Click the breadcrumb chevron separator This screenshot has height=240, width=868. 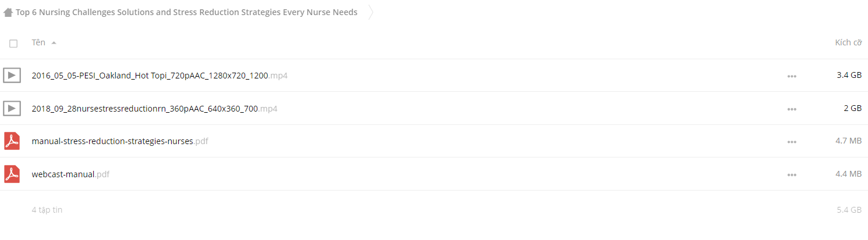point(371,12)
